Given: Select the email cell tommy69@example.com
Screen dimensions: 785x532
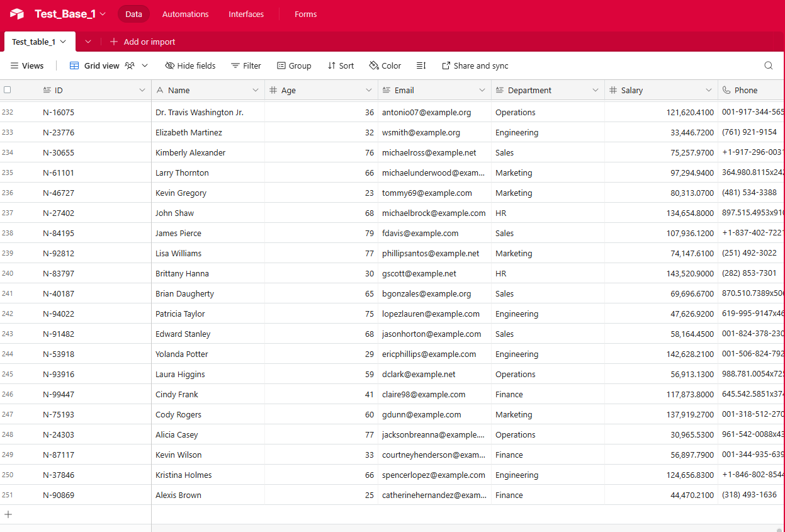Looking at the screenshot, I should click(x=434, y=193).
